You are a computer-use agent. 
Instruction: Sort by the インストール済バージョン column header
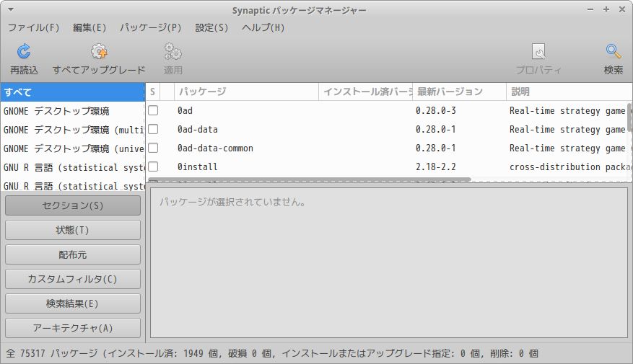point(366,92)
